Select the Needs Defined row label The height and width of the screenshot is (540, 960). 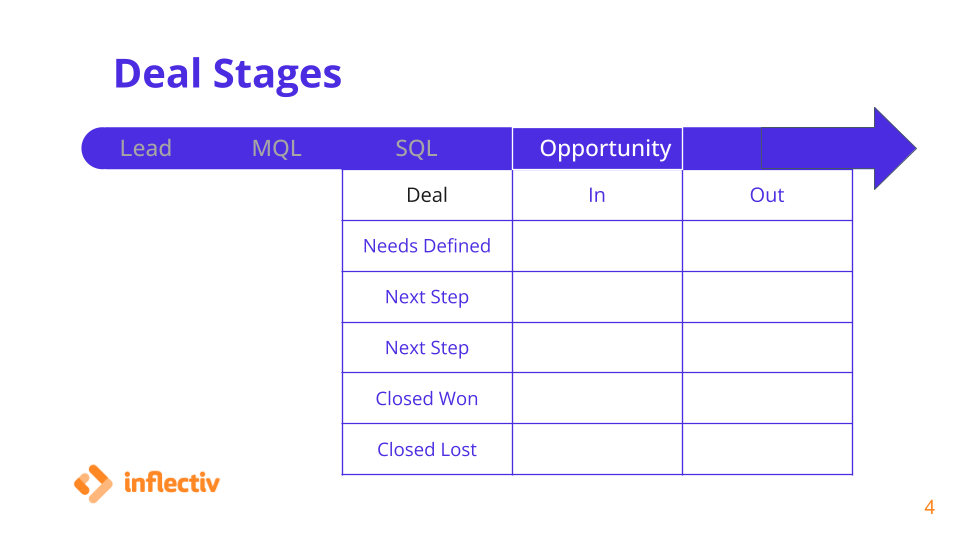click(x=427, y=246)
